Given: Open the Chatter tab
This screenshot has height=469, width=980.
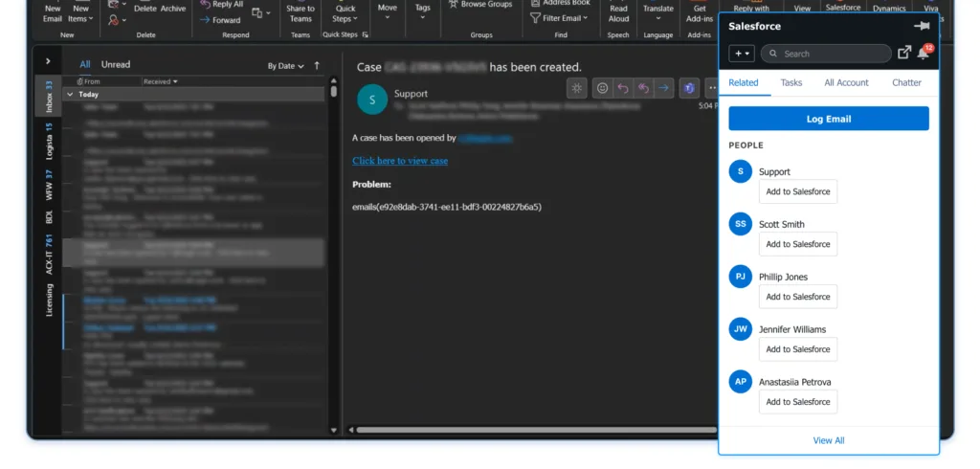Looking at the screenshot, I should (x=906, y=82).
